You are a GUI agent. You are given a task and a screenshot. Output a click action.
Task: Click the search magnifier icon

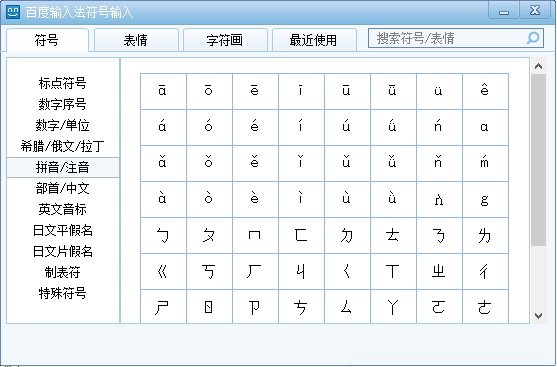(533, 38)
